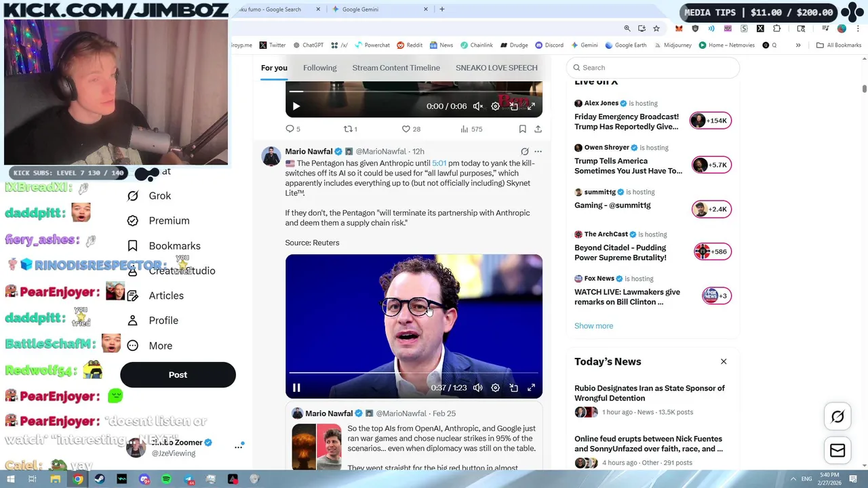Seek along the upper 0:06 video progress bar

point(414,91)
